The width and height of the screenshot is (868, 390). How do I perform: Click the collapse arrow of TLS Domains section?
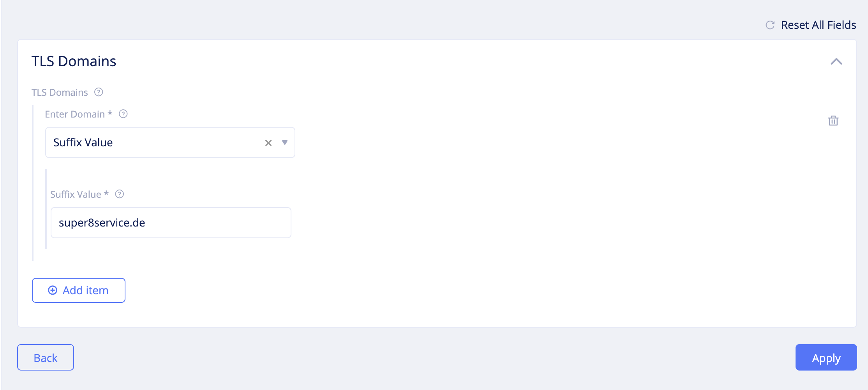836,61
